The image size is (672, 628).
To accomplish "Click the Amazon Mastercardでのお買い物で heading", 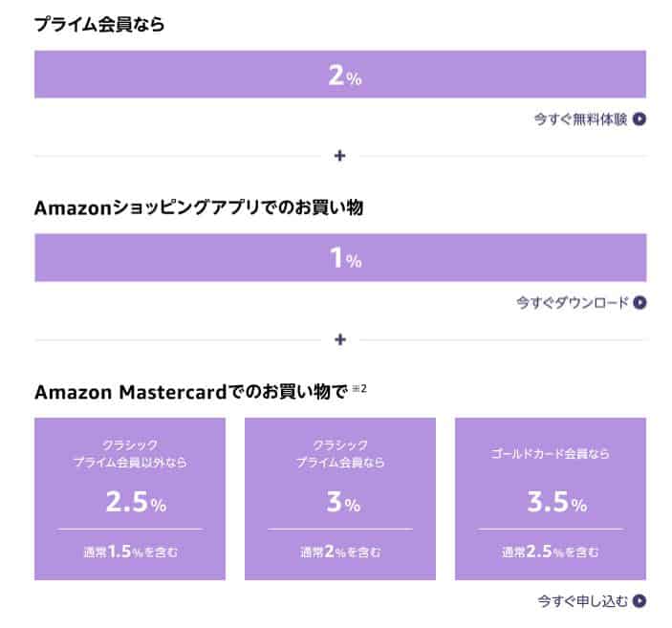I will [x=191, y=391].
